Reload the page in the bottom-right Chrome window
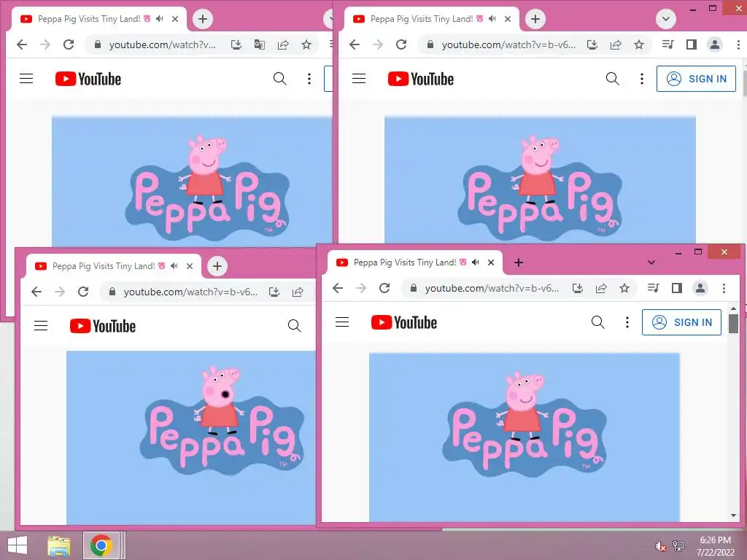This screenshot has height=560, width=747. (x=384, y=288)
